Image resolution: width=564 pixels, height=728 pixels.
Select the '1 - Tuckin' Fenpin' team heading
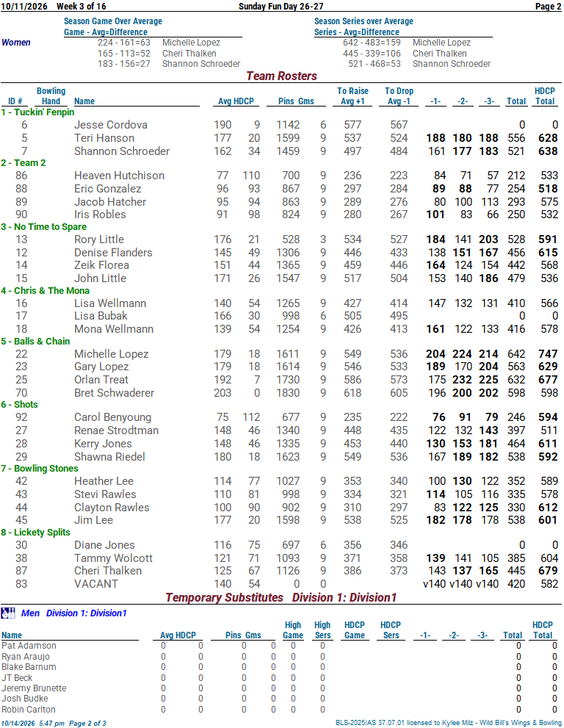click(37, 112)
